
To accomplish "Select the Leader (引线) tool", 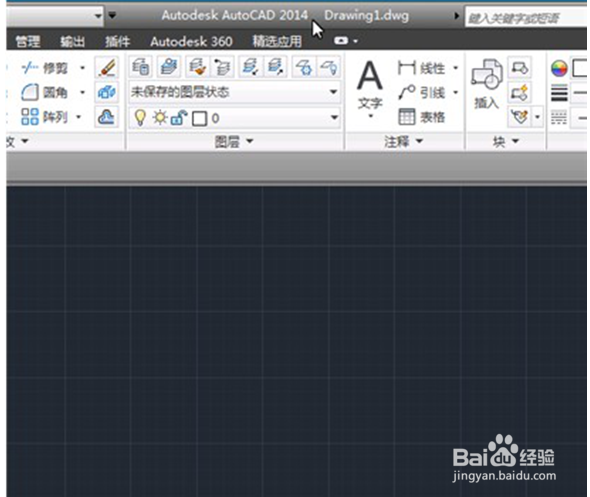I will 421,93.
